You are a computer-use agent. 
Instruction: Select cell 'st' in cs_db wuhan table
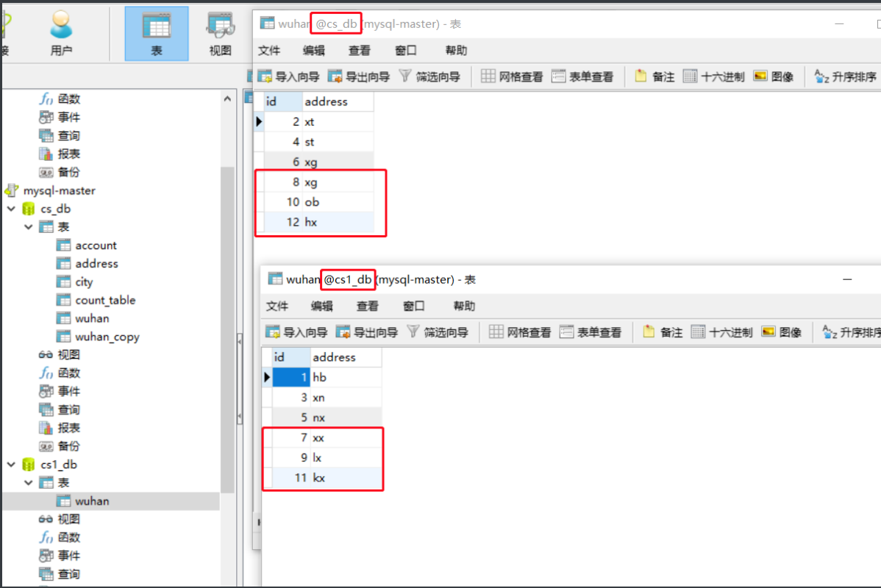pyautogui.click(x=338, y=142)
